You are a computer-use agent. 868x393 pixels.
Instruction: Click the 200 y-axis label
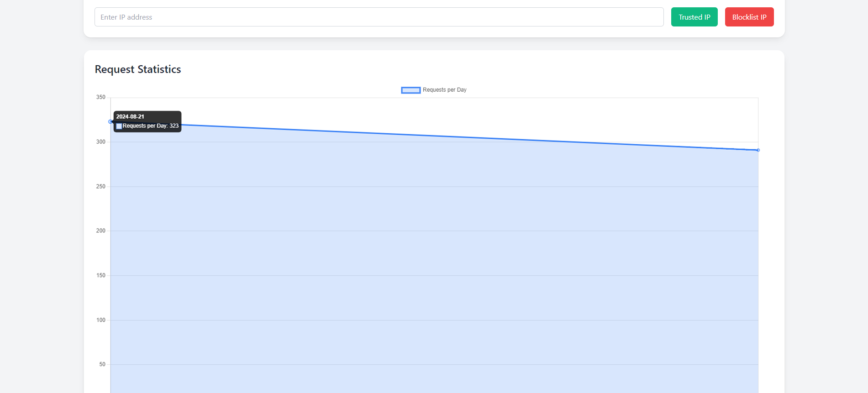tap(101, 231)
